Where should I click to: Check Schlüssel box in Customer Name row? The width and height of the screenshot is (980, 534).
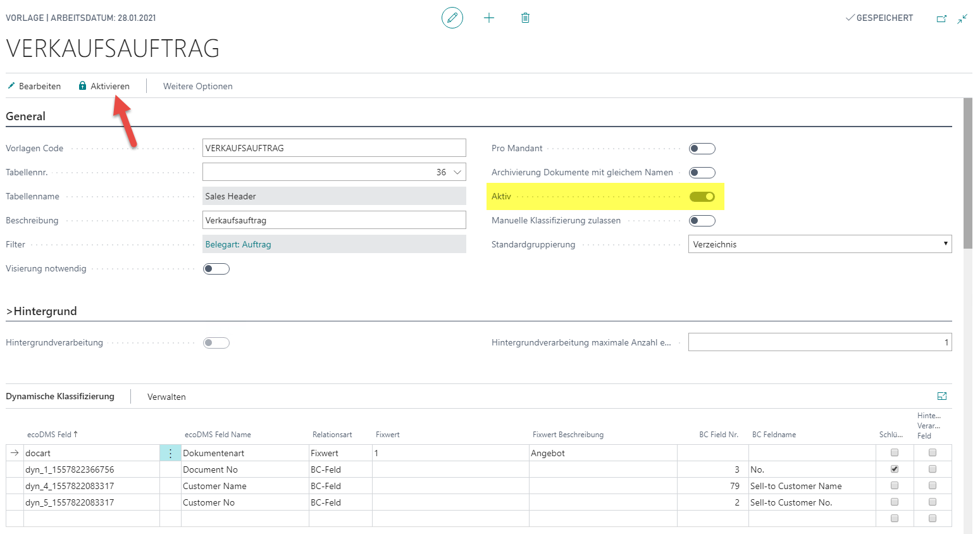point(895,485)
